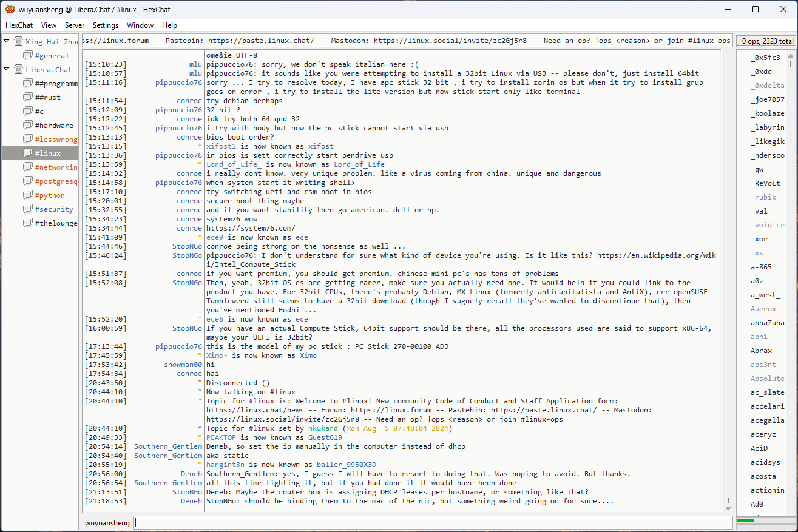Switch to the #postgresql channel
This screenshot has width=798, height=532.
(56, 181)
